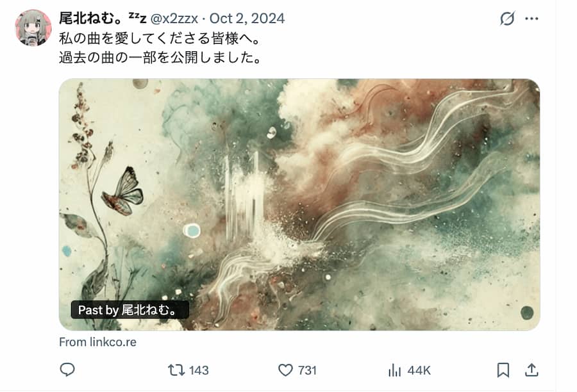Image resolution: width=577 pixels, height=392 pixels.
Task: Bookmark this post with the bookmark icon
Action: (503, 370)
